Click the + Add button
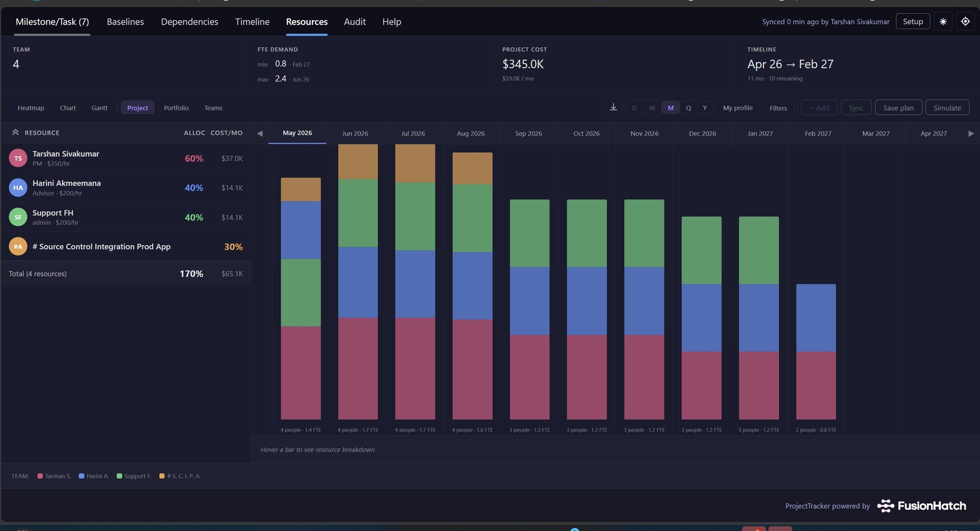 pos(819,108)
